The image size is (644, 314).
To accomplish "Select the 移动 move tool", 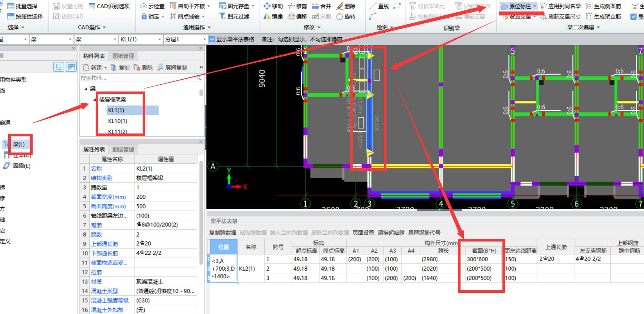I will (x=273, y=6).
